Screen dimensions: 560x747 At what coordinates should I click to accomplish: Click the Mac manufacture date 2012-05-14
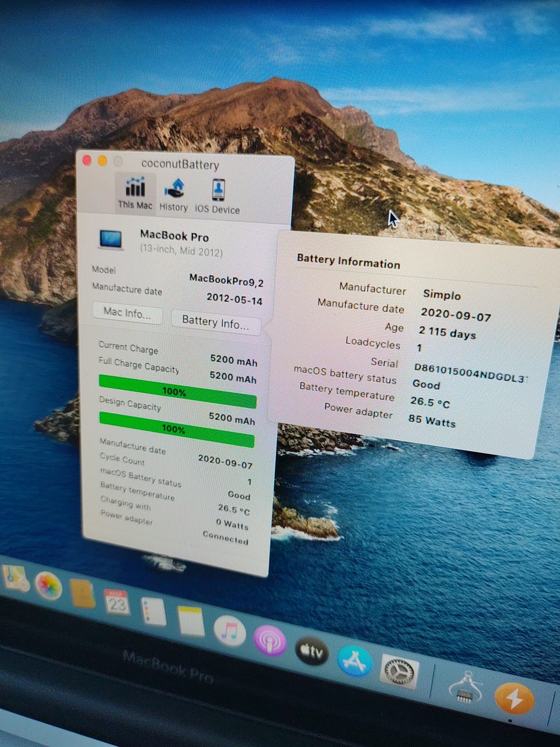click(x=235, y=299)
